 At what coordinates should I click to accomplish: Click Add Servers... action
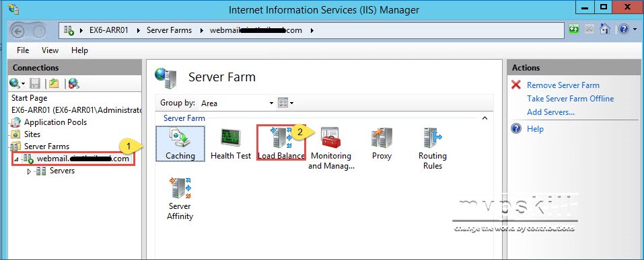550,112
